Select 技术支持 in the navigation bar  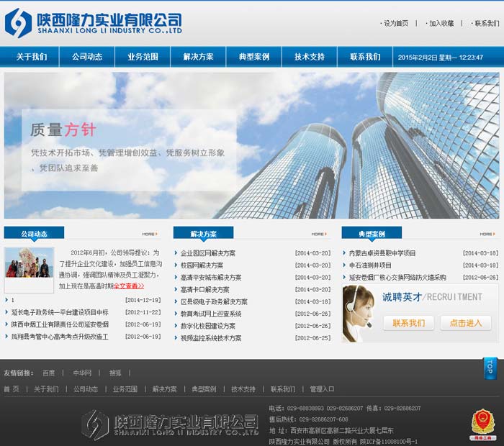(310, 57)
